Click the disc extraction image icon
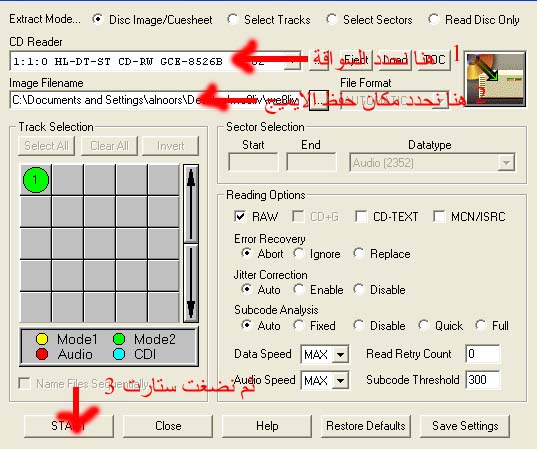This screenshot has height=449, width=537. pyautogui.click(x=495, y=79)
